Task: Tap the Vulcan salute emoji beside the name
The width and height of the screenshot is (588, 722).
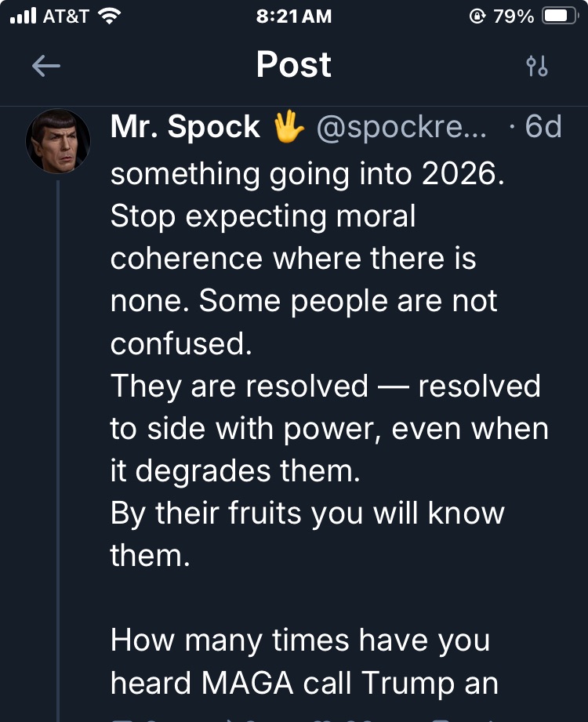Action: click(x=289, y=126)
